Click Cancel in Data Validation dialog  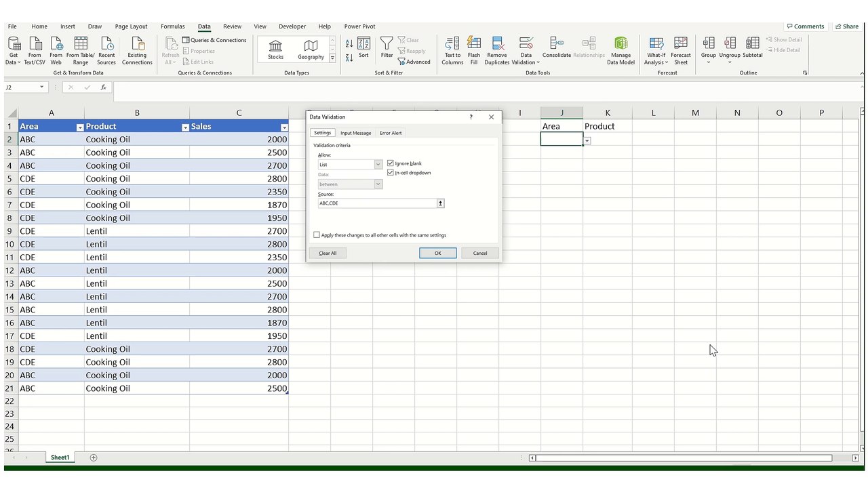pyautogui.click(x=480, y=253)
